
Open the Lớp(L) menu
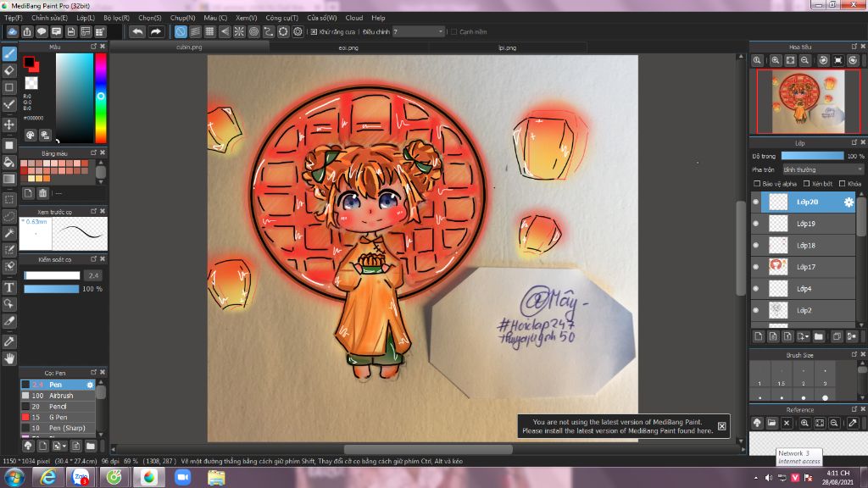pyautogui.click(x=86, y=18)
